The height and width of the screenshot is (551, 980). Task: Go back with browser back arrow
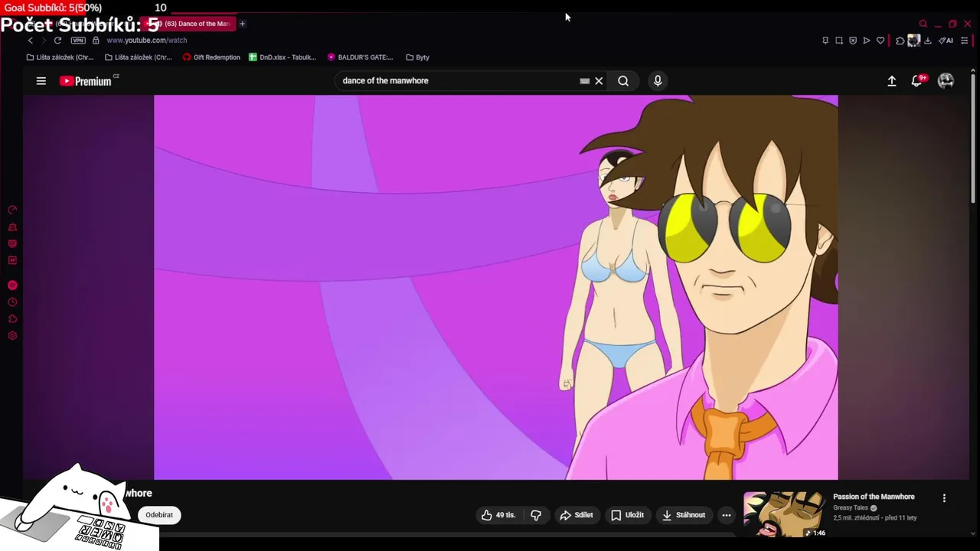(x=30, y=40)
